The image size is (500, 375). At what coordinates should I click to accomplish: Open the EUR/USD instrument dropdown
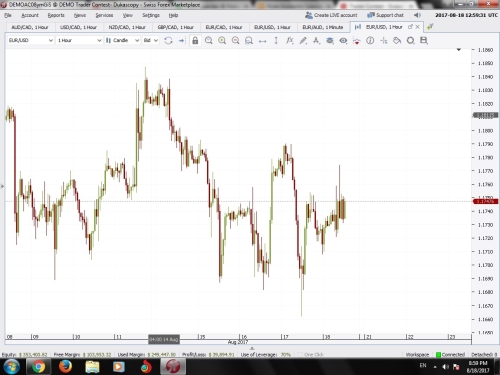pos(30,40)
